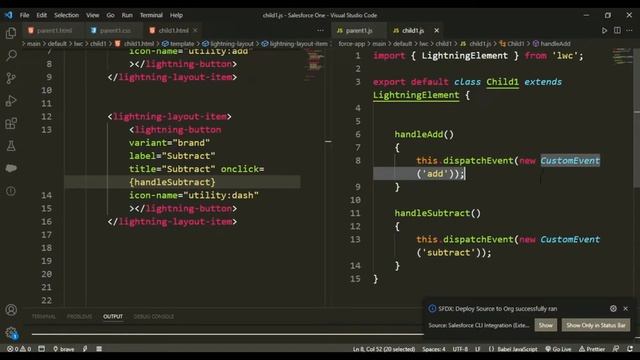Change the LF end of line sequence
640x360 pixels.
(x=477, y=349)
